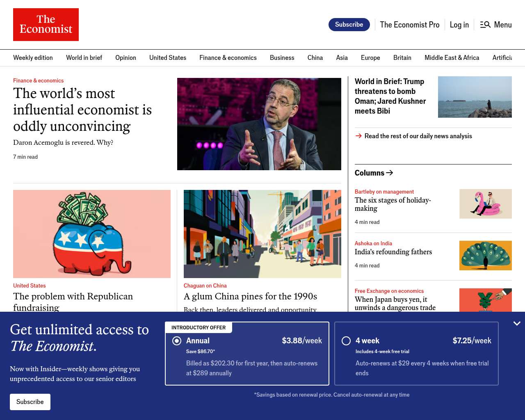This screenshot has height=420, width=525.
Task: Click the red United States article tag
Action: click(x=29, y=285)
